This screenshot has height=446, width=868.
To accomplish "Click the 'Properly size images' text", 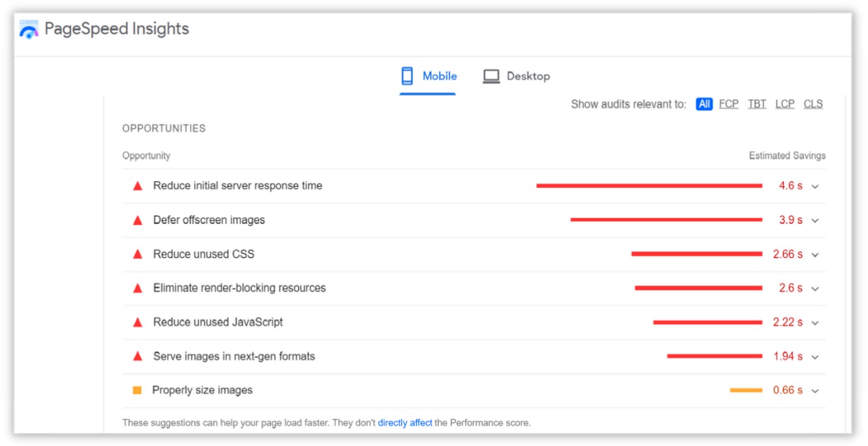I will click(202, 390).
